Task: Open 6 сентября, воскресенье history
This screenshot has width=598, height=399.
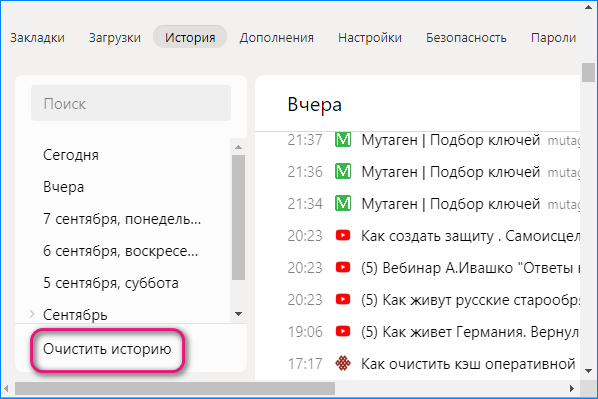Action: pyautogui.click(x=121, y=251)
